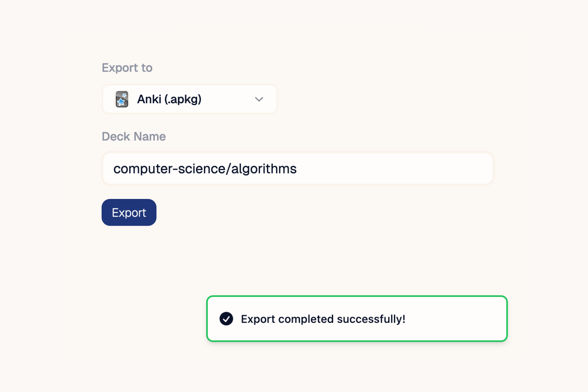Click the "Export to" label
Viewport: 588px width, 392px height.
click(127, 68)
